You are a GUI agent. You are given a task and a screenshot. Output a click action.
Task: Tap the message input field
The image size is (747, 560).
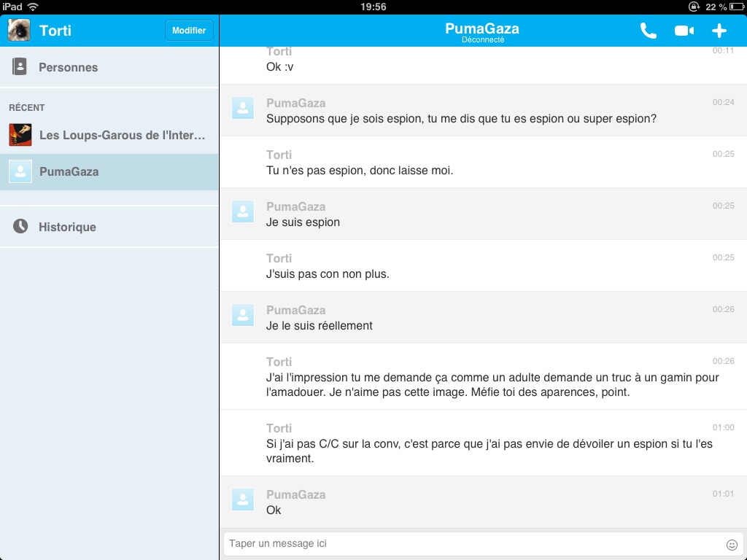pos(473,544)
